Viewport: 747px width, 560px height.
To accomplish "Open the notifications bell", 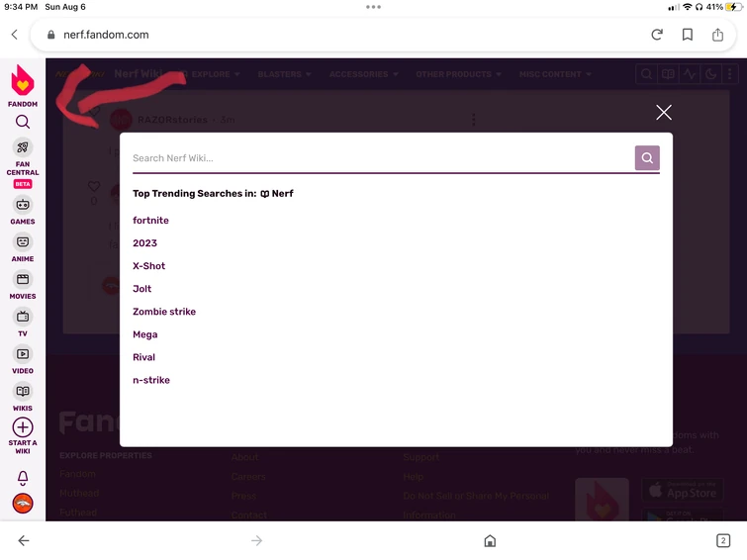I will (x=23, y=478).
